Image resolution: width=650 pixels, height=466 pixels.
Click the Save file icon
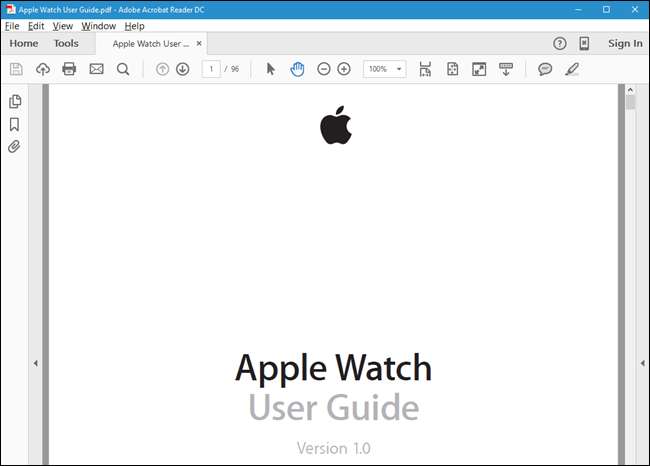click(16, 69)
